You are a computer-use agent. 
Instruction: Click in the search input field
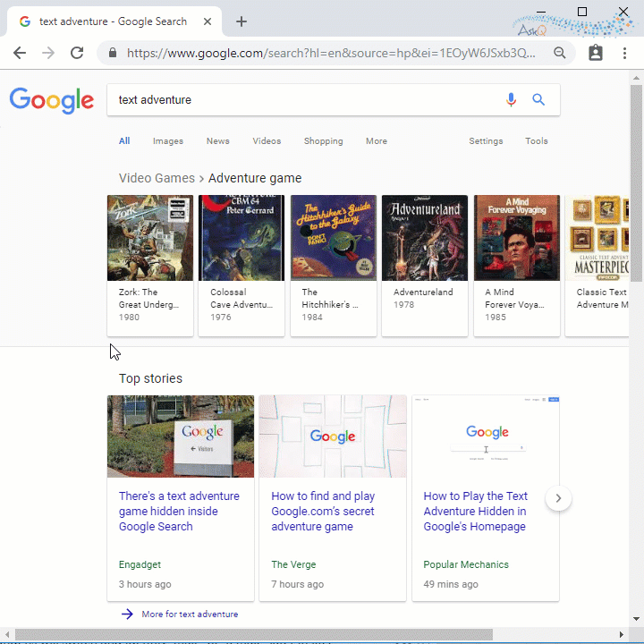pos(304,100)
